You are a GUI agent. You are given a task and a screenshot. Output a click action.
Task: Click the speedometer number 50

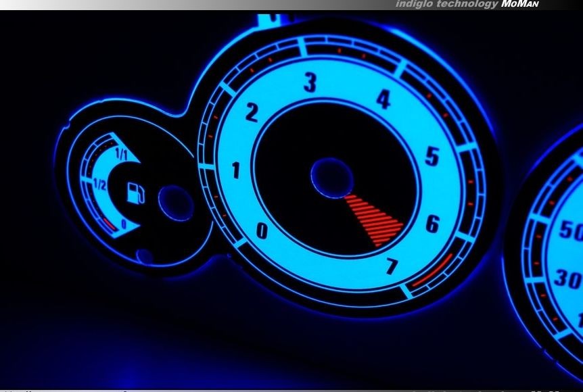[571, 230]
